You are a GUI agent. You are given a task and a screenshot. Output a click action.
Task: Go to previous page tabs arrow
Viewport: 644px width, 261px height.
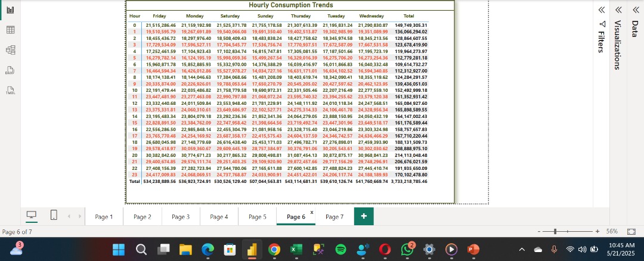(69, 216)
